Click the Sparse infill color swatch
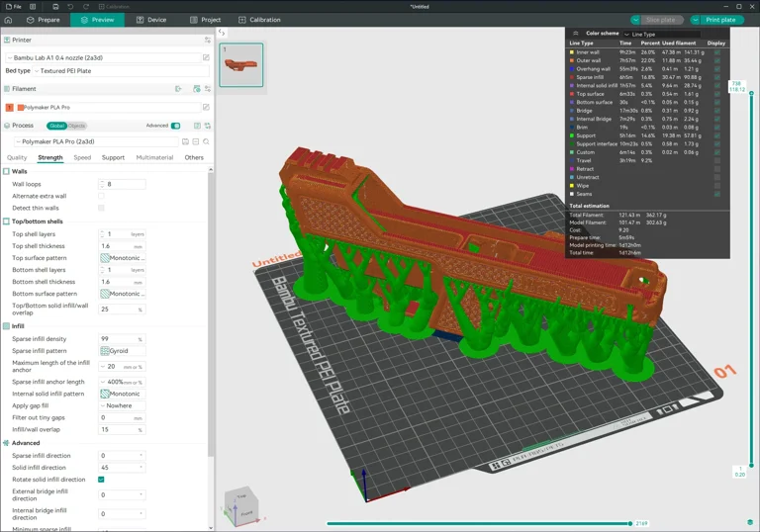This screenshot has width=760, height=532. click(572, 77)
